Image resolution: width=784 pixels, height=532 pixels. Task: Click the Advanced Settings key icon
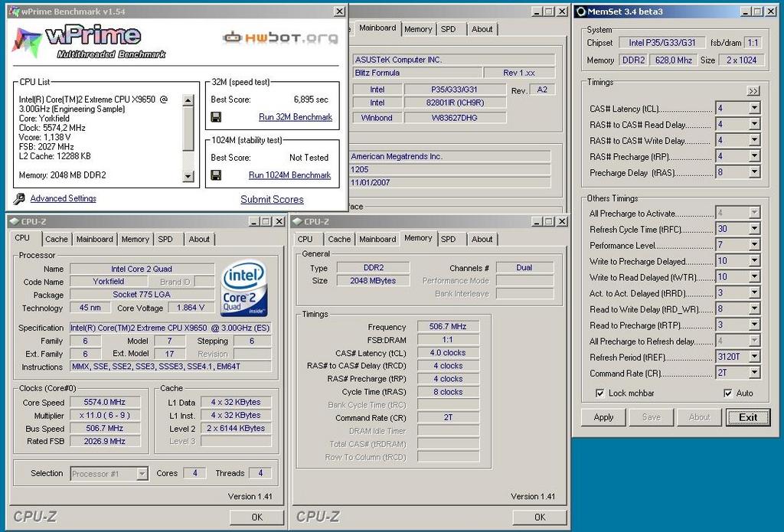coord(19,199)
